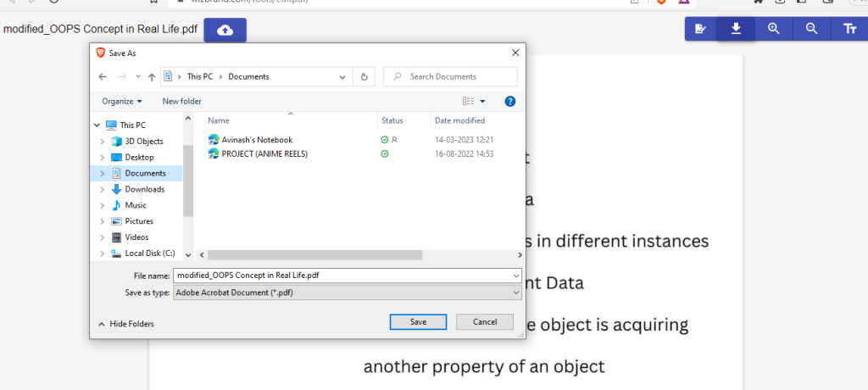Click the refresh icon in address bar
This screenshot has width=868, height=390.
pos(364,76)
